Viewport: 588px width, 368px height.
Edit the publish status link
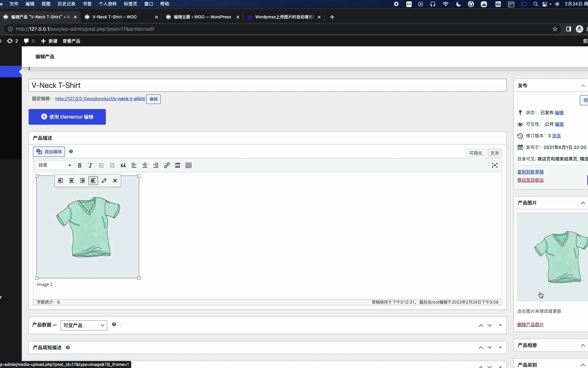[x=559, y=113]
